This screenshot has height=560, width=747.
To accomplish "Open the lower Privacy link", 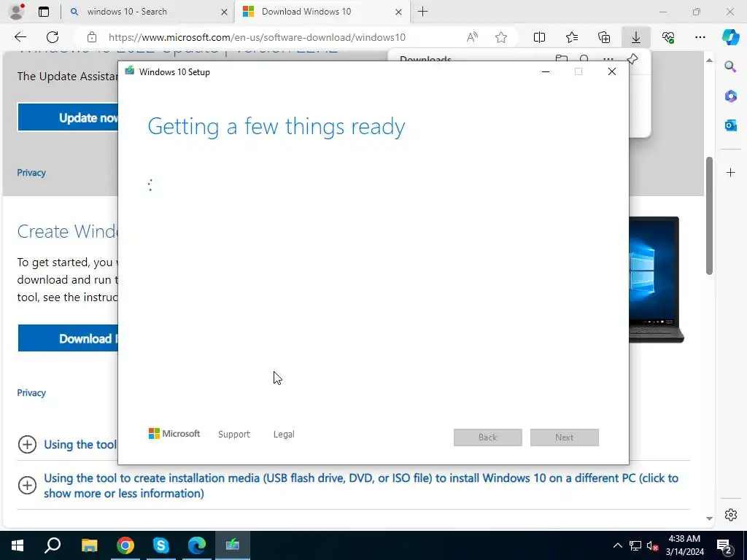I will [x=31, y=393].
